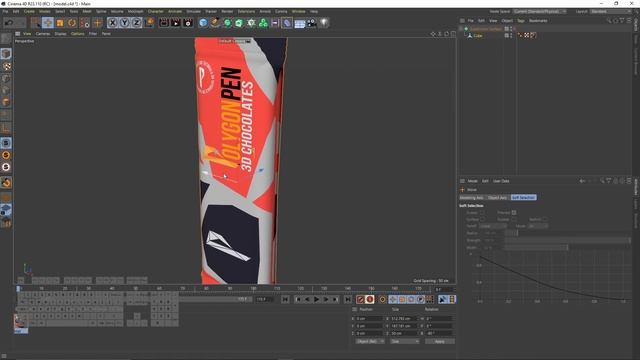The width and height of the screenshot is (640, 360).
Task: Click the Light bulb icon
Action: [324, 23]
